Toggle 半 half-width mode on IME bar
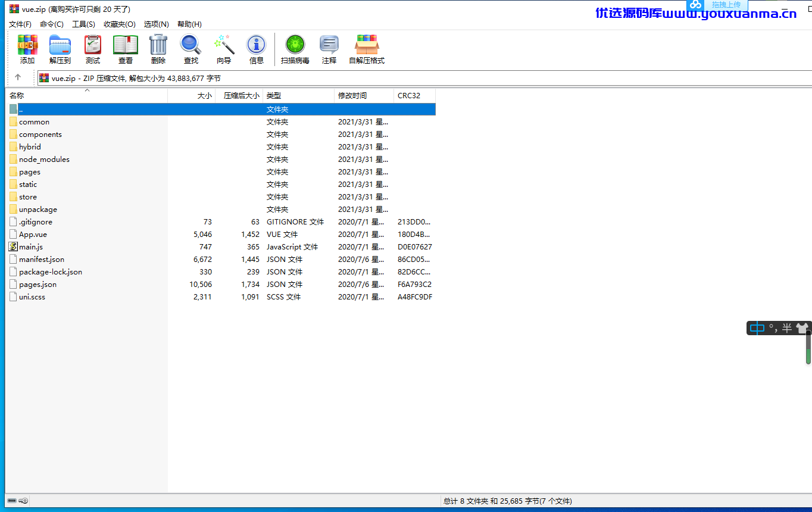This screenshot has width=812, height=512. coord(787,328)
